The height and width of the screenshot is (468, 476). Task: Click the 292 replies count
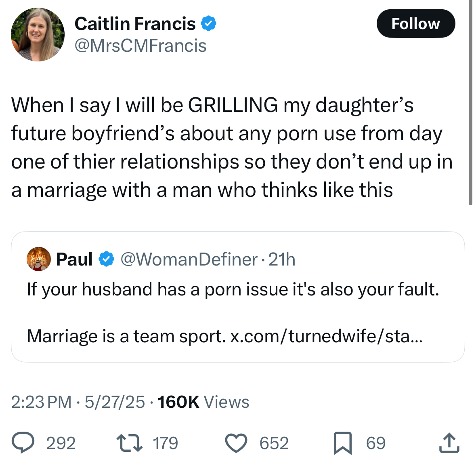[61, 443]
